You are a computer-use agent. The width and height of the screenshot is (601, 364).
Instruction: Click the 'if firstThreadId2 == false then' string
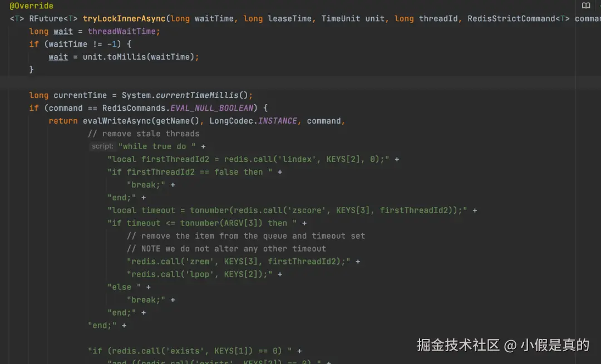coord(190,172)
